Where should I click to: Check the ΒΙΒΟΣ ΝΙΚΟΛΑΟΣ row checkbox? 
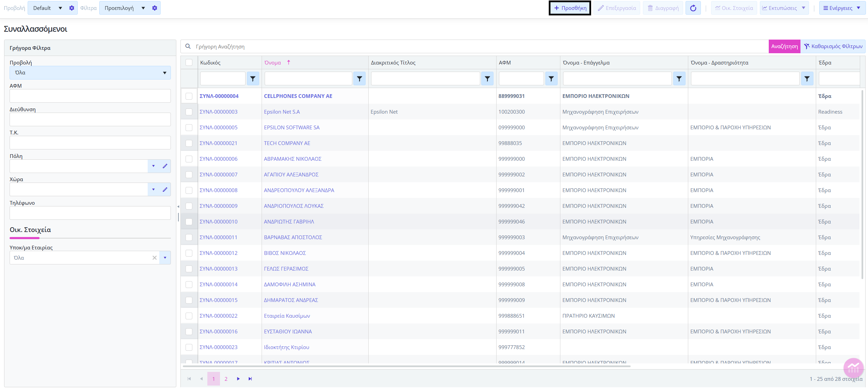click(189, 253)
